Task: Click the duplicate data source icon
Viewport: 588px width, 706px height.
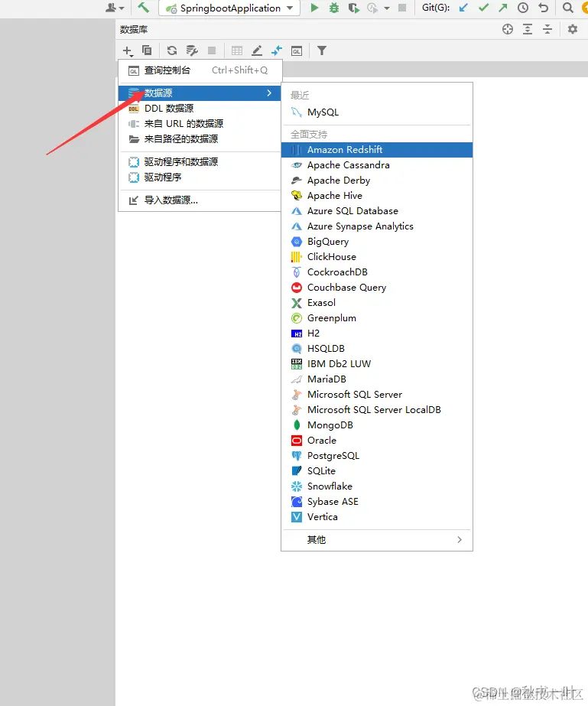Action: click(x=147, y=50)
